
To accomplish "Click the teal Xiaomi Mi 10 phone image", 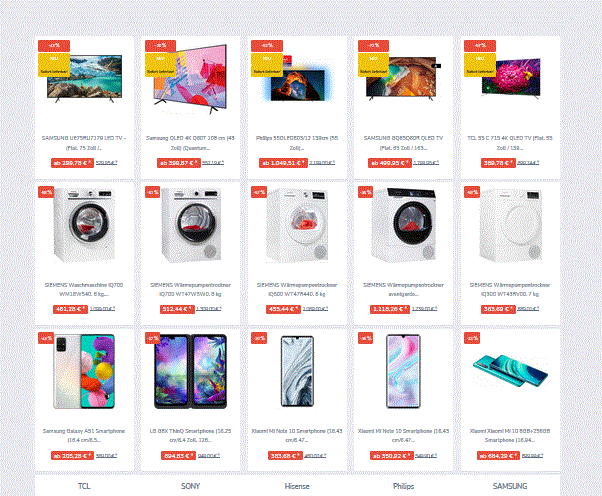I will click(510, 370).
